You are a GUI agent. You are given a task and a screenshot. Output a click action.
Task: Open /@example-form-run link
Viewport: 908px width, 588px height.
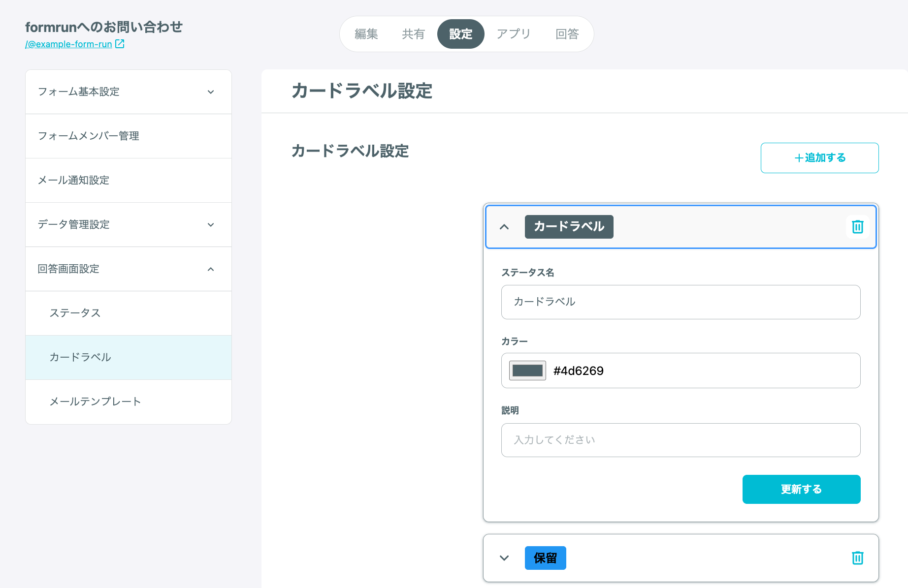pyautogui.click(x=69, y=44)
